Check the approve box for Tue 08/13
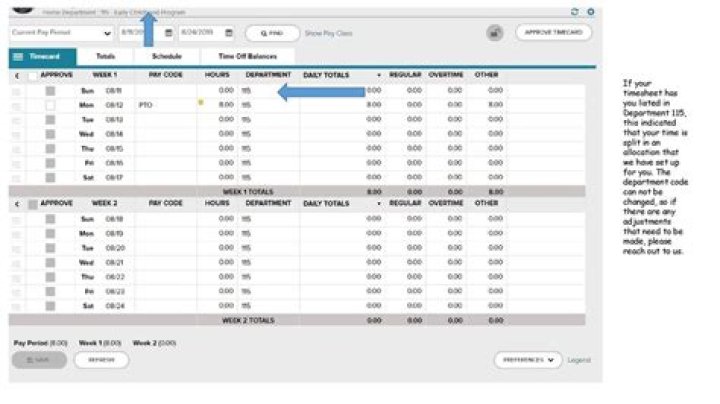 (50, 120)
